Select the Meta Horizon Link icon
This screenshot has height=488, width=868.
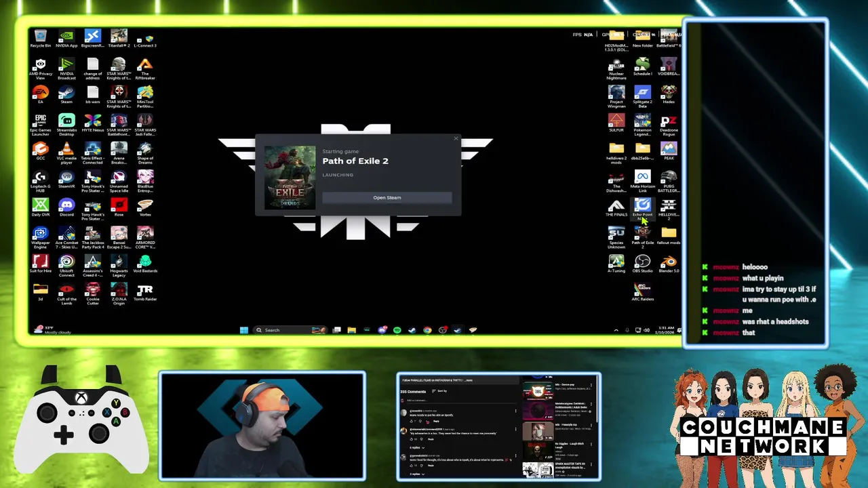point(642,182)
